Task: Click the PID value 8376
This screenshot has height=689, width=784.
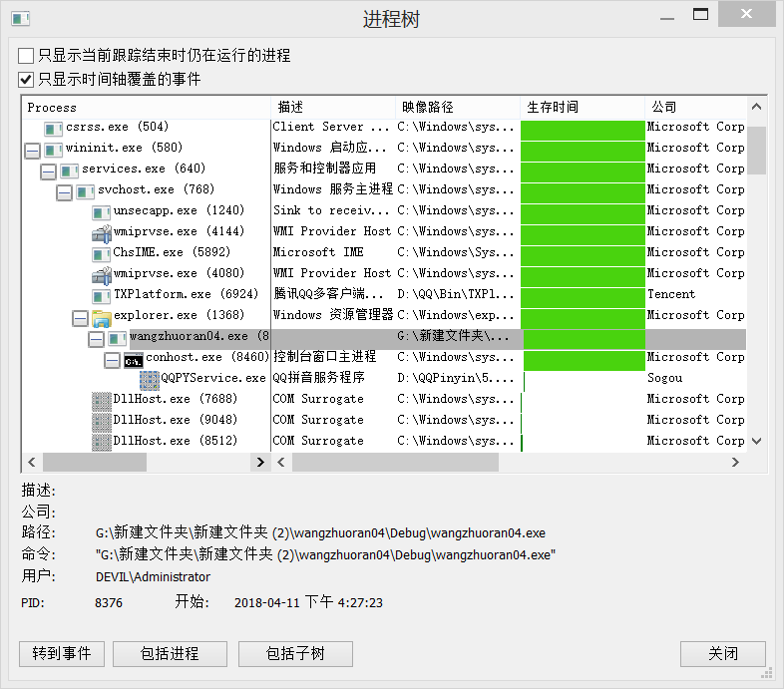Action: coord(109,603)
